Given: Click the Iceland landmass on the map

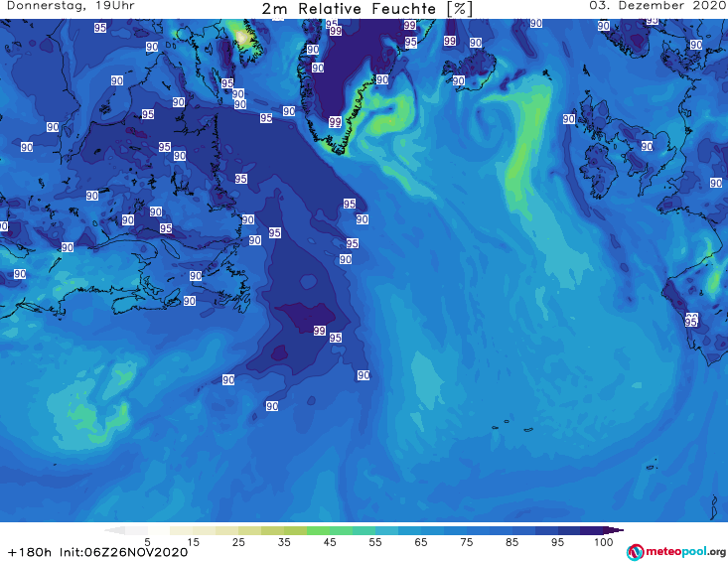Looking at the screenshot, I should click(x=468, y=70).
